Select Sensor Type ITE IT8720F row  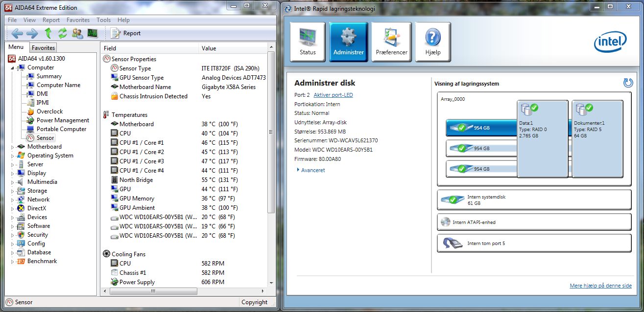coord(184,68)
